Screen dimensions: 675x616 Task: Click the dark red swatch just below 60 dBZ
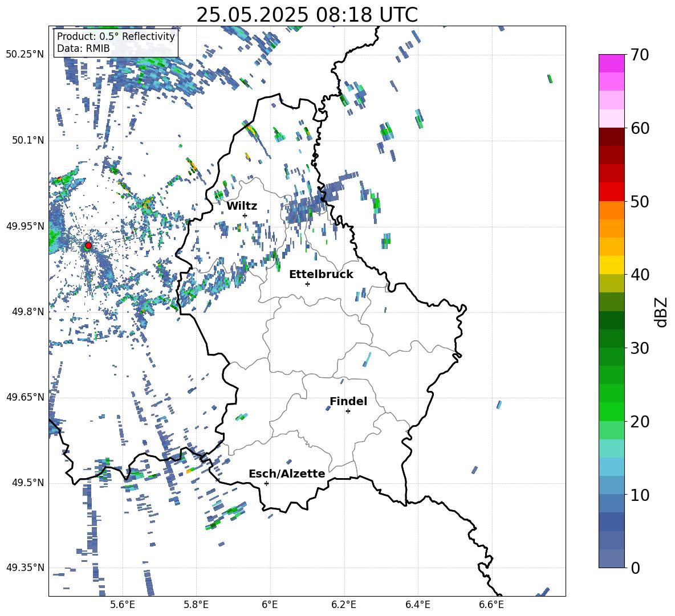(x=611, y=137)
